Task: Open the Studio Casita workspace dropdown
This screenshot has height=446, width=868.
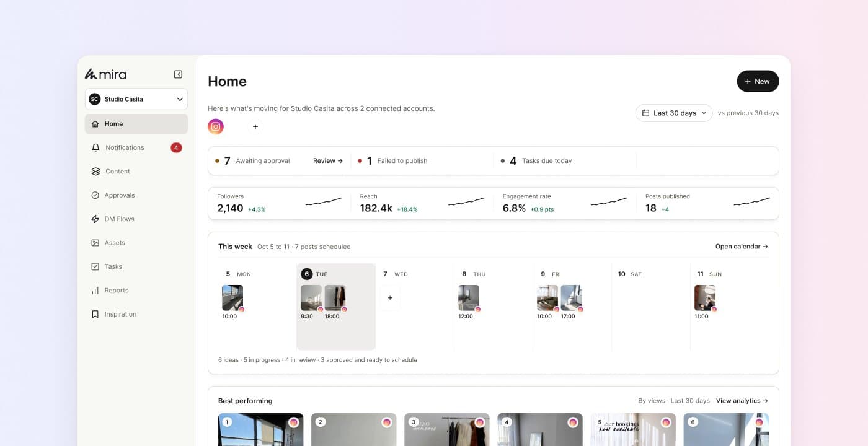Action: (x=136, y=99)
